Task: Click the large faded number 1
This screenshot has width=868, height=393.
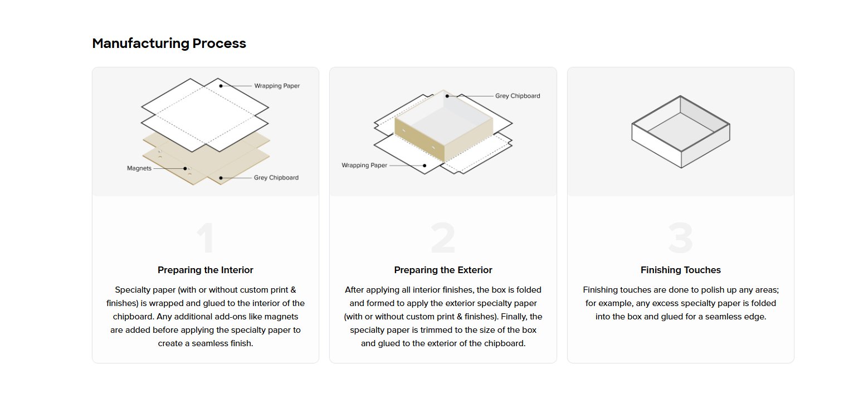Action: point(205,240)
